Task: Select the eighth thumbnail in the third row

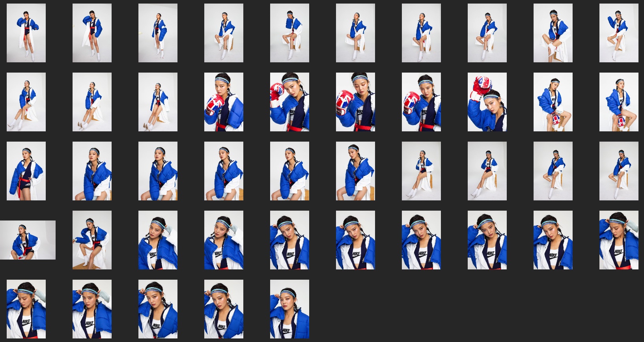Action: tap(487, 171)
